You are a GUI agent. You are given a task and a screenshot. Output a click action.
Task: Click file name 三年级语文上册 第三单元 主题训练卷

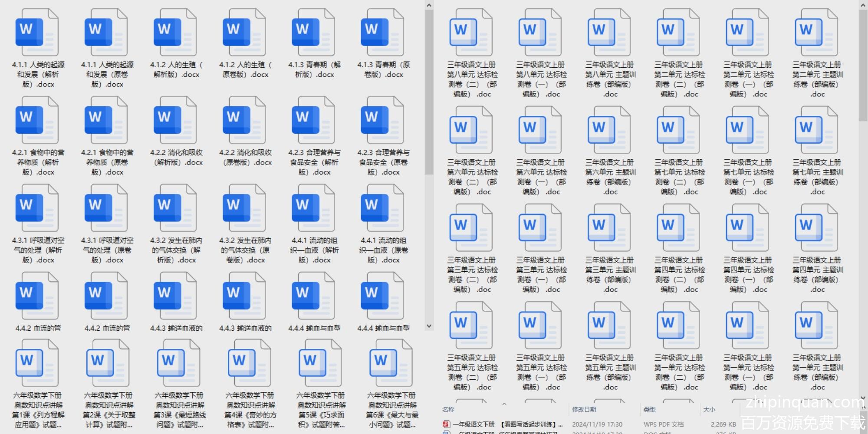[610, 275]
